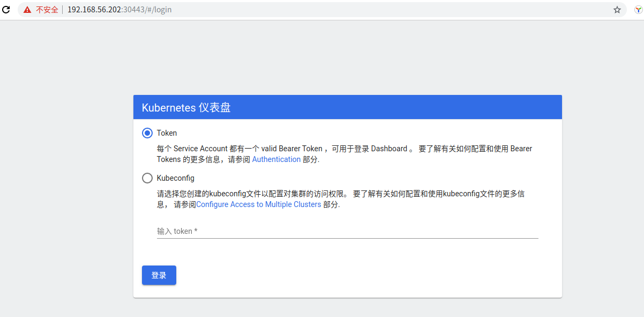Screen dimensions: 644x317
Task: Reload the page with the refresh icon
Action: tap(6, 10)
